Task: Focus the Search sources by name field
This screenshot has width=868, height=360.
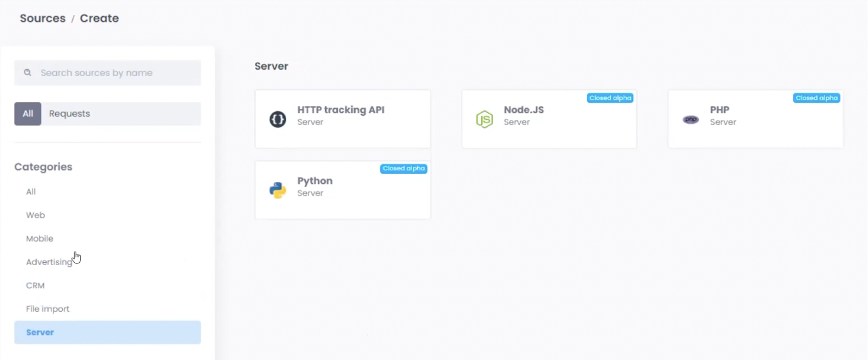Action: (107, 73)
